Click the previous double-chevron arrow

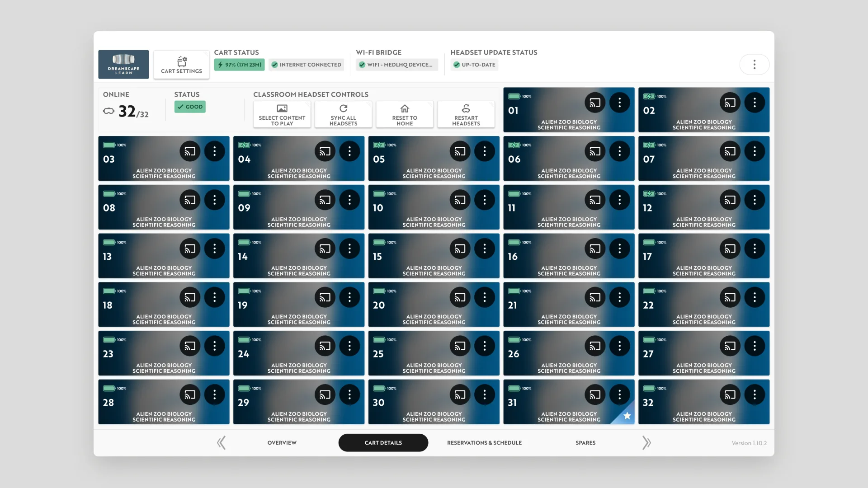(x=221, y=443)
